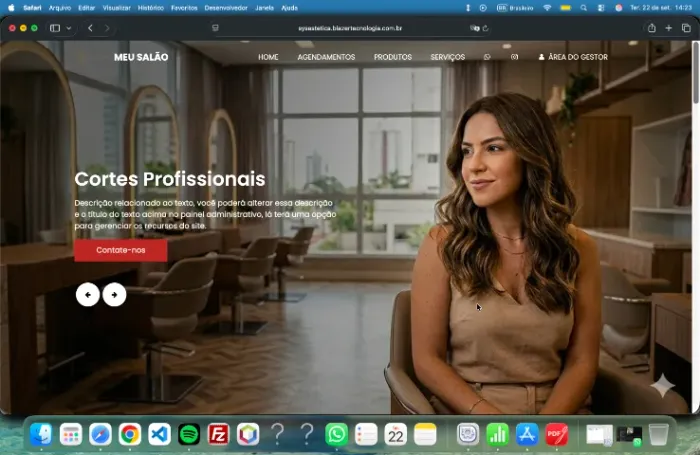Open the Favoritos menu
The width and height of the screenshot is (700, 455).
pyautogui.click(x=184, y=8)
